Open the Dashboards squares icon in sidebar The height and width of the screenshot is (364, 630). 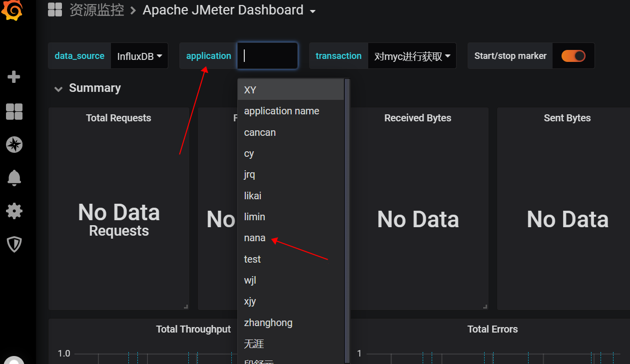point(14,111)
